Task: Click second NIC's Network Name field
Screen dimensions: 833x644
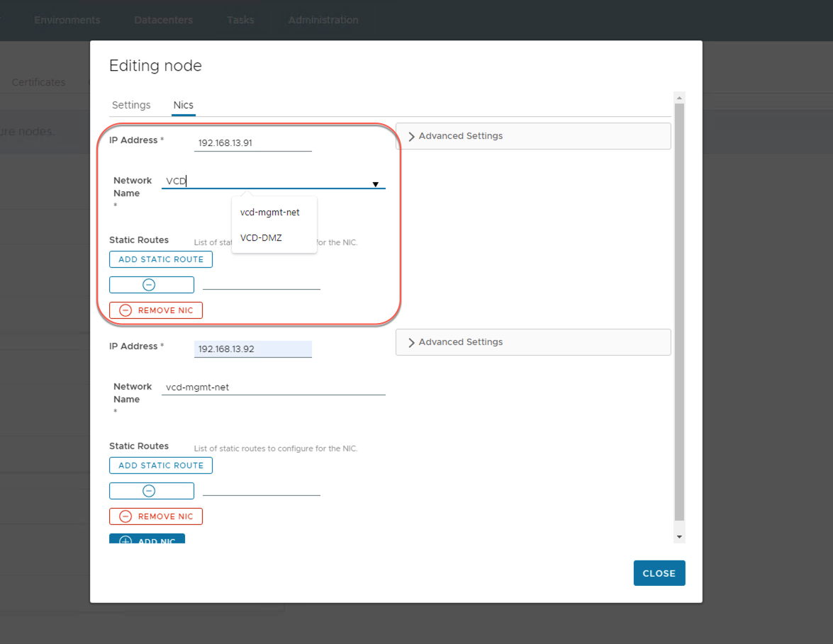Action: (273, 388)
